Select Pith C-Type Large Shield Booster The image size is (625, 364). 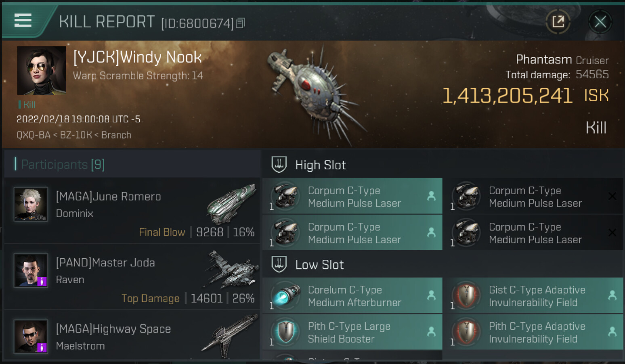[x=352, y=332]
